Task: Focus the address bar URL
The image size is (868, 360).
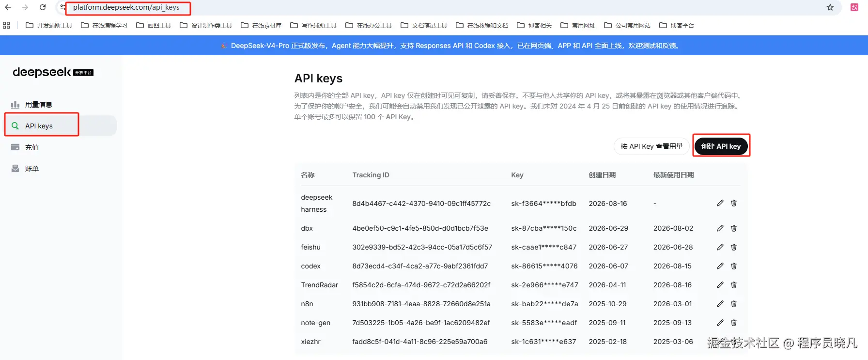Action: click(126, 7)
